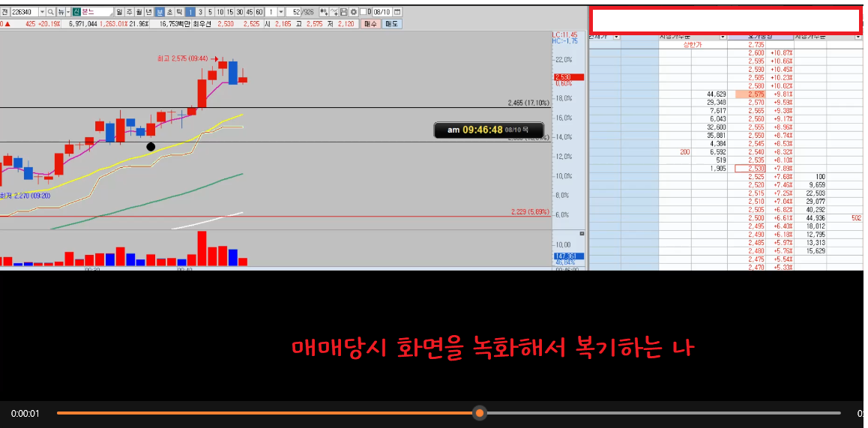This screenshot has width=868, height=428.
Task: Select the 주 weekly chart period
Action: point(130,12)
